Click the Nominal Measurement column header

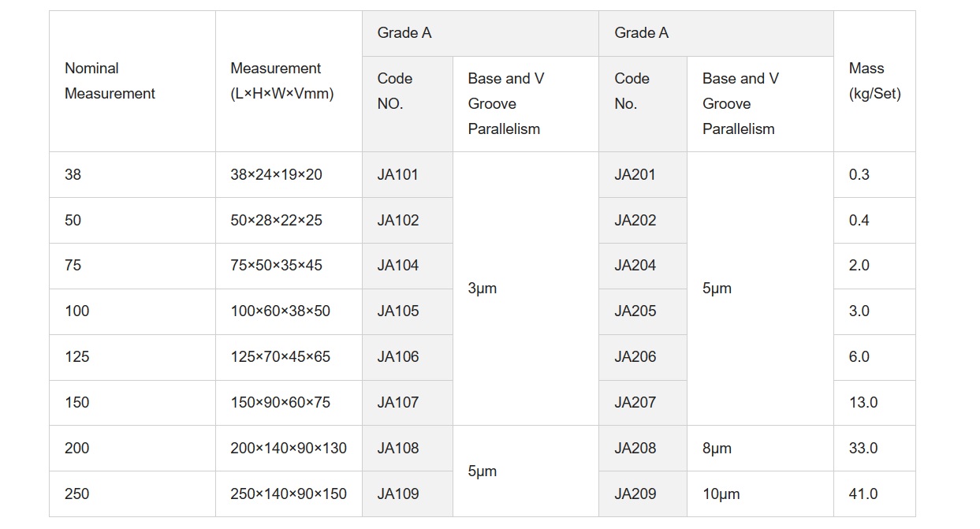point(132,81)
